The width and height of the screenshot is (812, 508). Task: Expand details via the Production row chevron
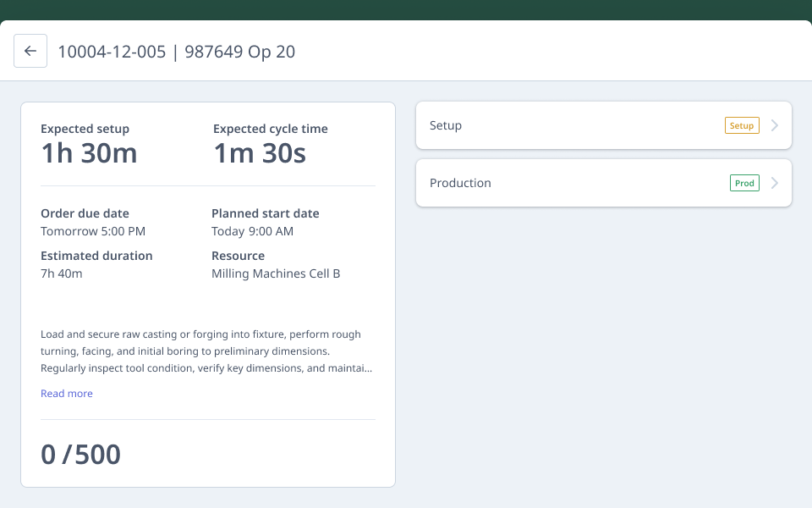(774, 183)
